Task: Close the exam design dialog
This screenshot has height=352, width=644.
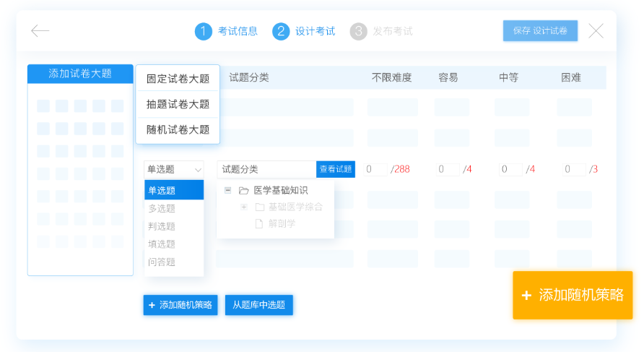Action: point(596,31)
